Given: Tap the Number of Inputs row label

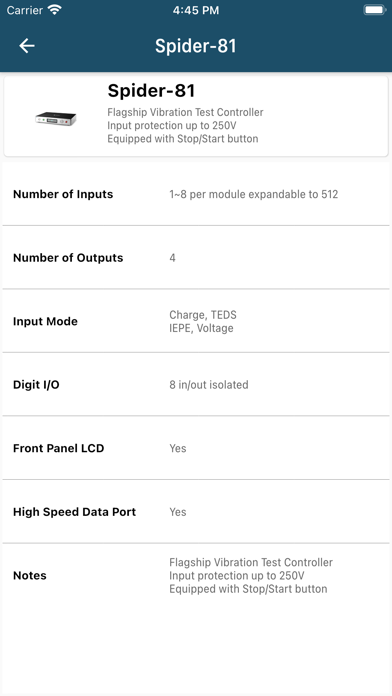Looking at the screenshot, I should pos(63,194).
